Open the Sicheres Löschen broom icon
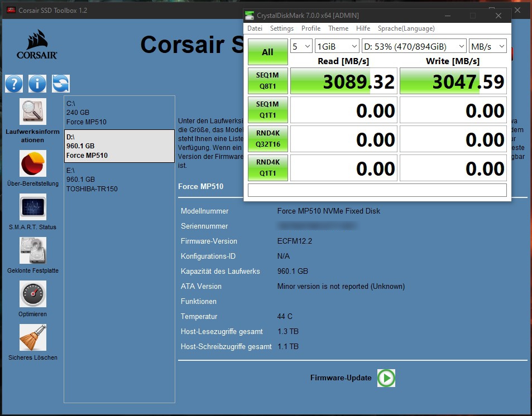532x416 pixels. pos(32,337)
